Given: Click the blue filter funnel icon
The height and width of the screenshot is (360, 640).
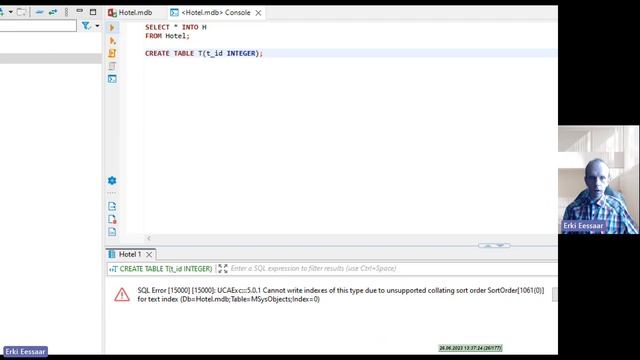Looking at the screenshot, I should tap(86, 26).
